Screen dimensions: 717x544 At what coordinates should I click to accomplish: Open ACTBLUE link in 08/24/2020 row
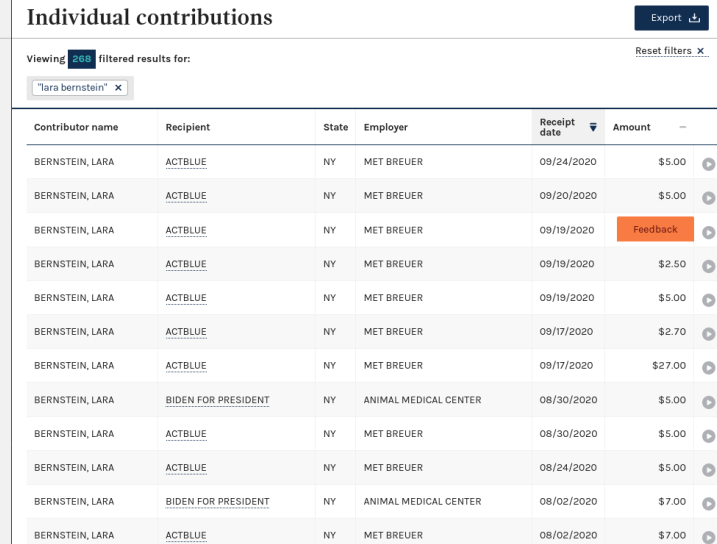point(186,468)
